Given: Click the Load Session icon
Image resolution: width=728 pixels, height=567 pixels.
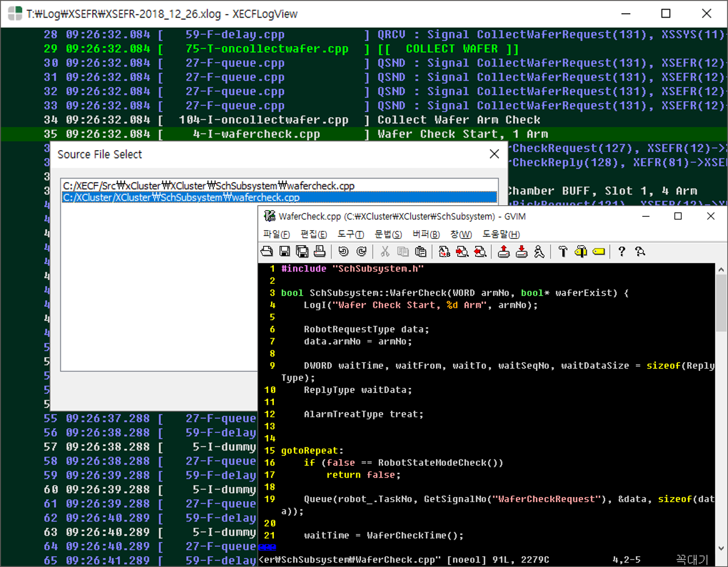Looking at the screenshot, I should [504, 251].
